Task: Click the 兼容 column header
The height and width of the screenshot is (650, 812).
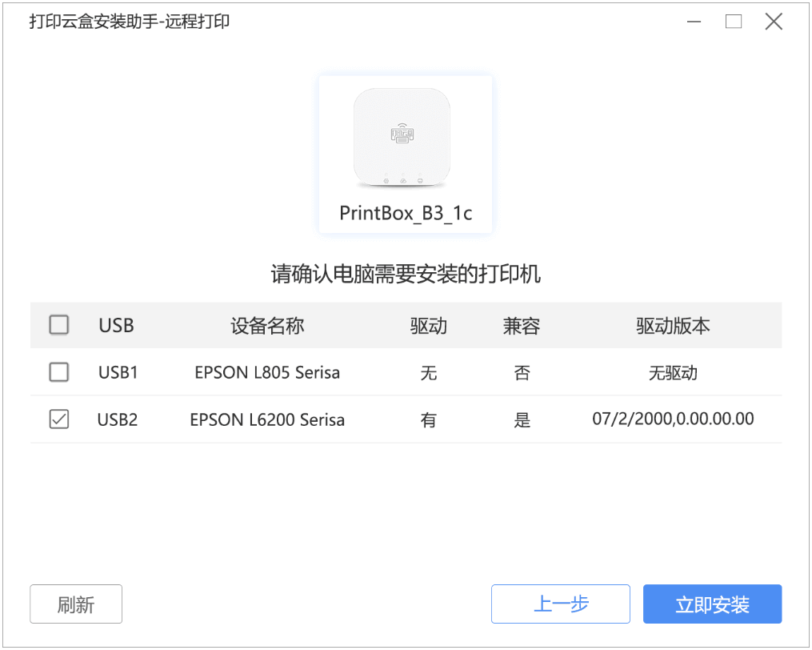Action: coord(522,326)
